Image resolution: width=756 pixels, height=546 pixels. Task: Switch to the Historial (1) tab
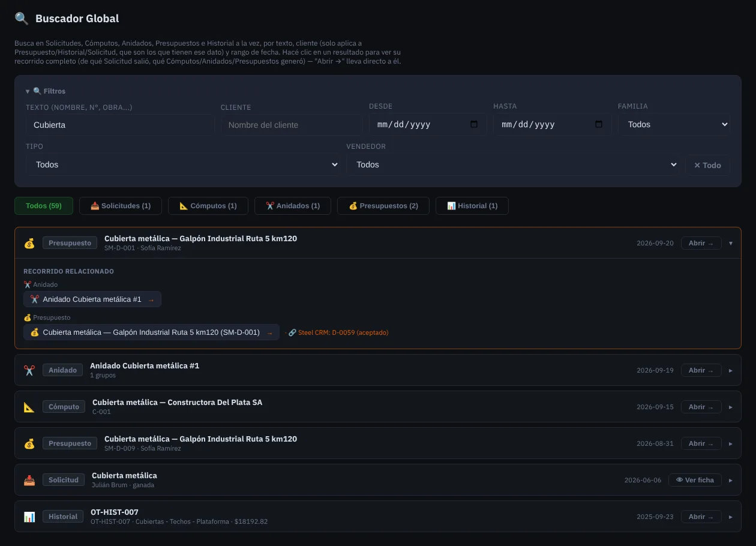(472, 206)
